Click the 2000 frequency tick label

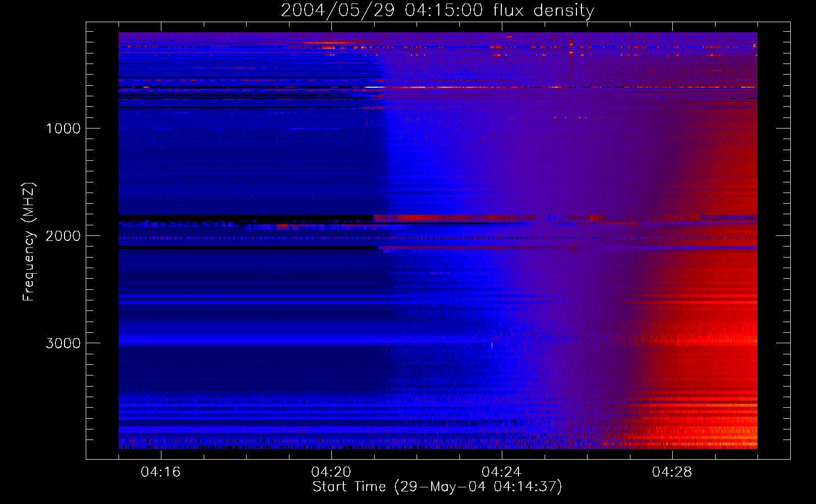coord(63,236)
